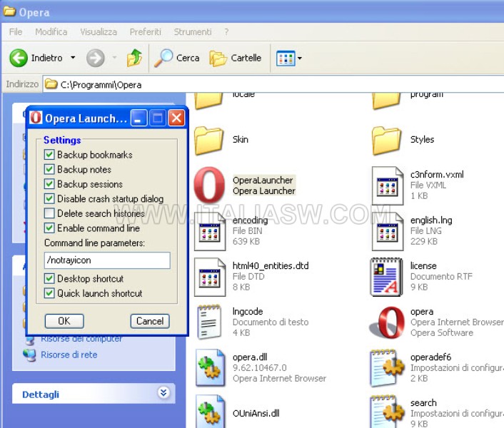This screenshot has width=504, height=428.
Task: Expand the view mode dropdown arrow
Action: click(300, 58)
